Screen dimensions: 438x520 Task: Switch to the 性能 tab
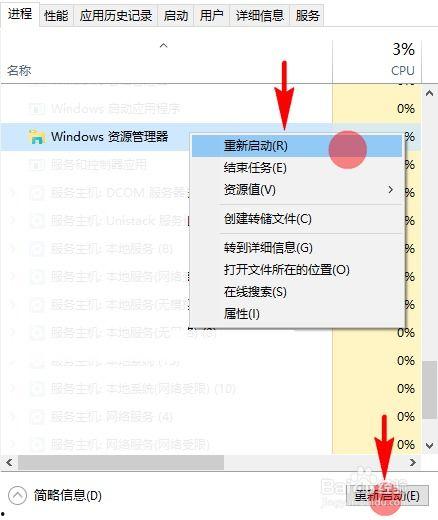[56, 15]
